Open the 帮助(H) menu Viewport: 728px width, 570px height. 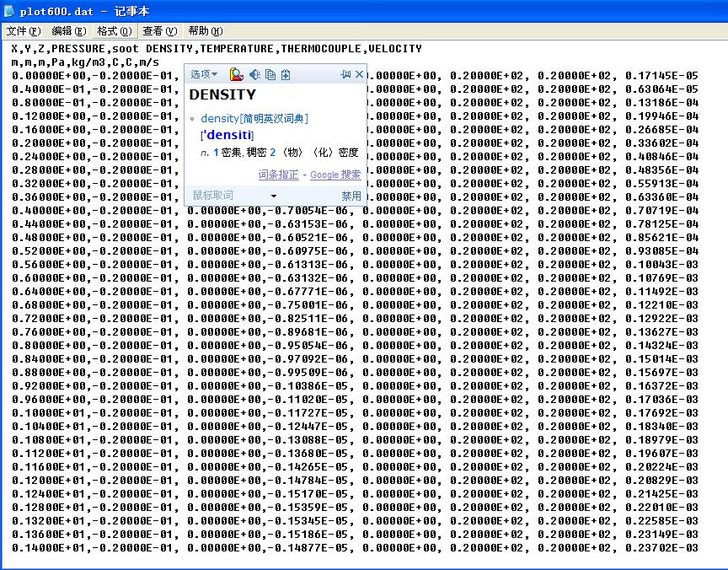(205, 31)
